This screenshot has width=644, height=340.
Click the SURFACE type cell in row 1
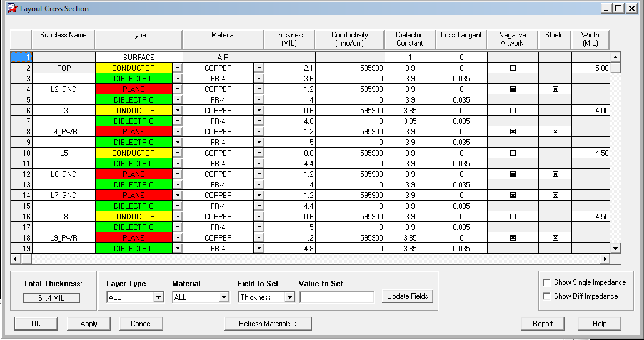(x=138, y=57)
